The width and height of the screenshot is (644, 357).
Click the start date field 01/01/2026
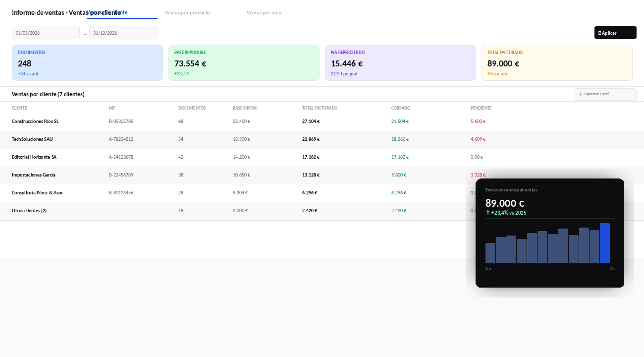(x=46, y=33)
